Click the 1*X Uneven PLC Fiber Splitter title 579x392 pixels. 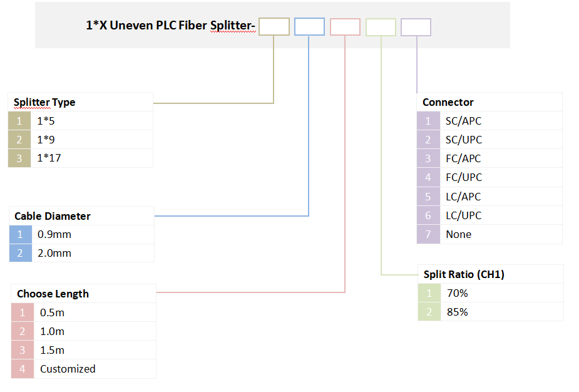171,26
